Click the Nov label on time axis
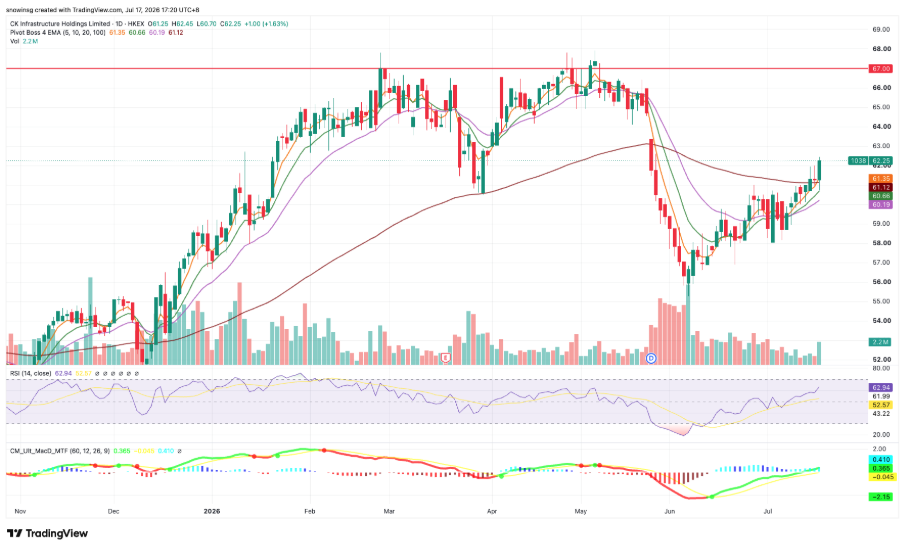 coord(20,511)
